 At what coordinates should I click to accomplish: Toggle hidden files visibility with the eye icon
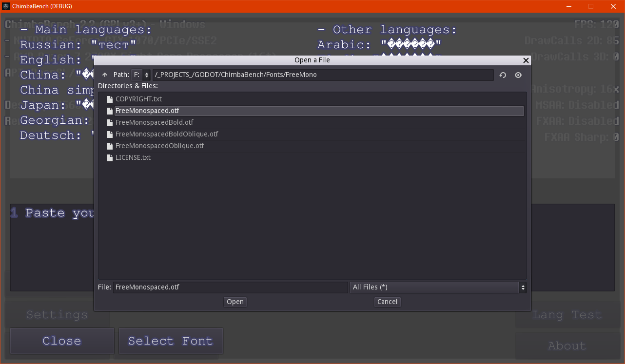[x=518, y=75]
